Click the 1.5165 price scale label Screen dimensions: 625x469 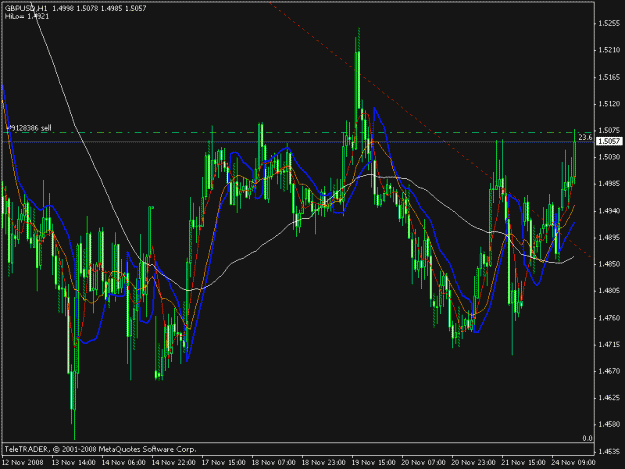click(609, 77)
